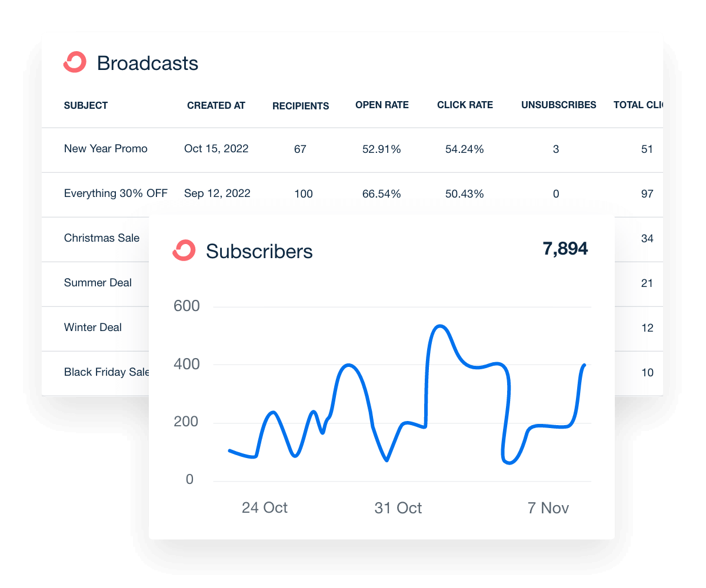Click the 24 Oct axis label
Image resolution: width=706 pixels, height=588 pixels.
tap(265, 508)
